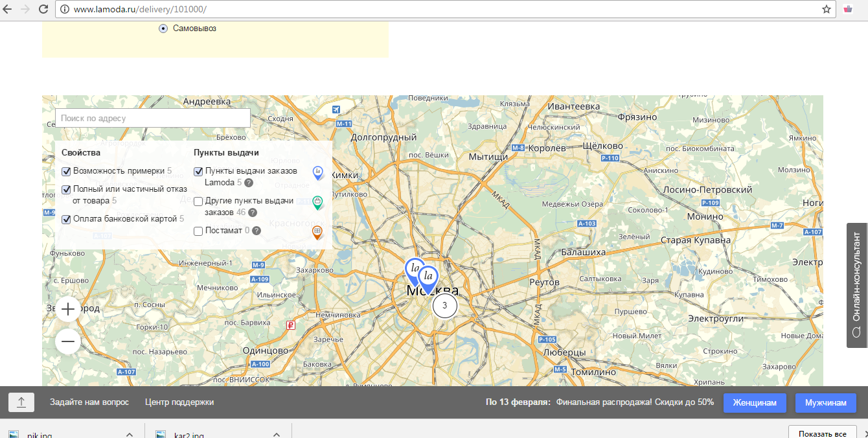Select the front Lamoda map marker in Moscow
The width and height of the screenshot is (868, 438).
coord(428,279)
